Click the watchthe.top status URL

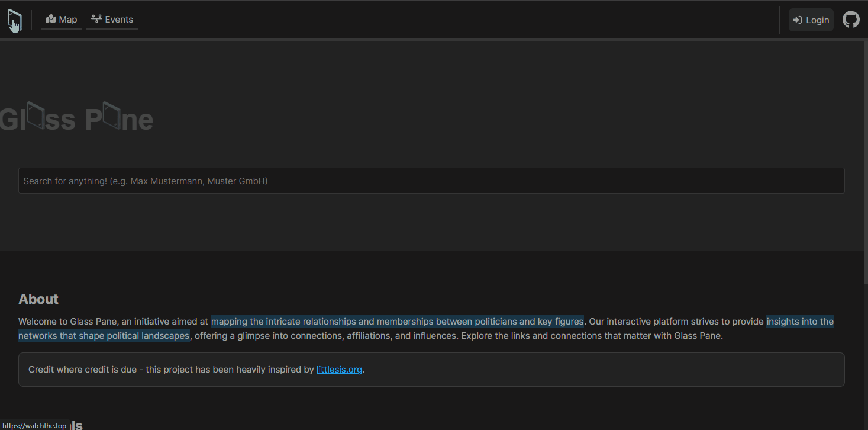(34, 425)
